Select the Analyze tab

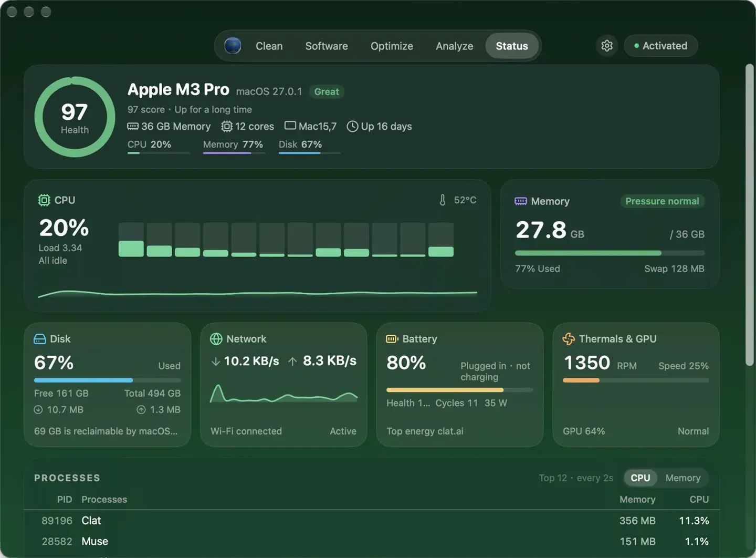(455, 46)
